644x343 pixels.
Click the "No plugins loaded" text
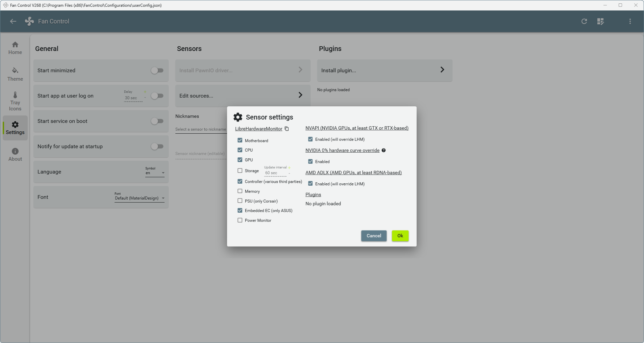[x=333, y=90]
